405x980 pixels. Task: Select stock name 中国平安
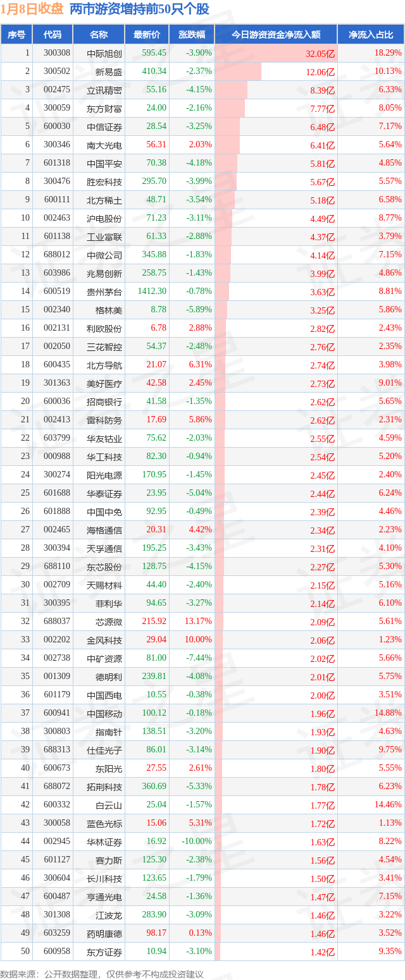click(x=104, y=164)
